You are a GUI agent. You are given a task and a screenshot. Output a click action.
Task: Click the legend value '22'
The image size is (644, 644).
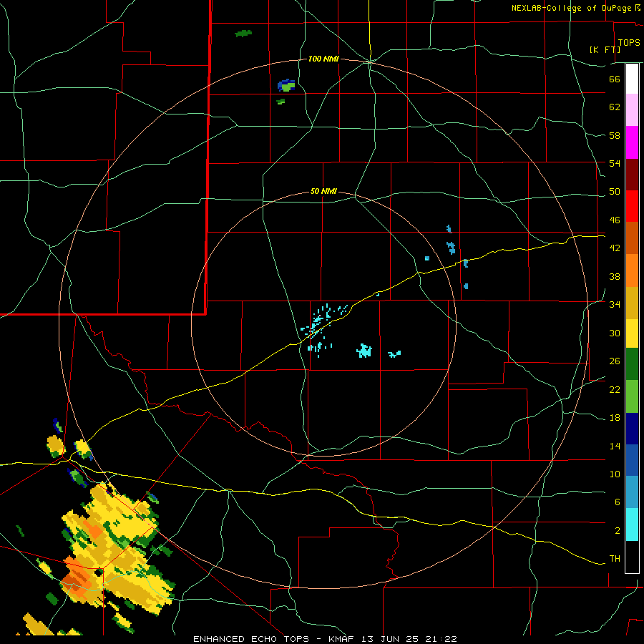(615, 390)
